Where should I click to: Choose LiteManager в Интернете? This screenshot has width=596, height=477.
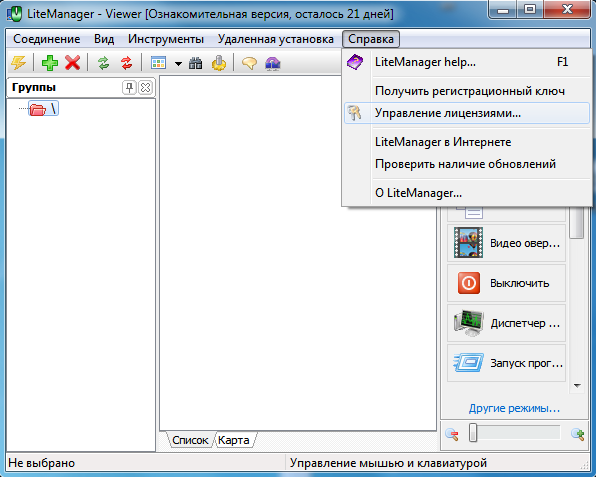pos(467,142)
